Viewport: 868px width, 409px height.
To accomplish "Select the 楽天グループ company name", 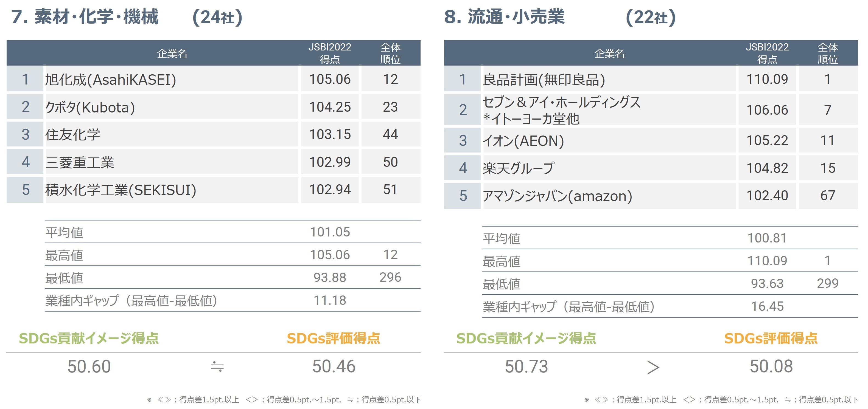I will [518, 168].
